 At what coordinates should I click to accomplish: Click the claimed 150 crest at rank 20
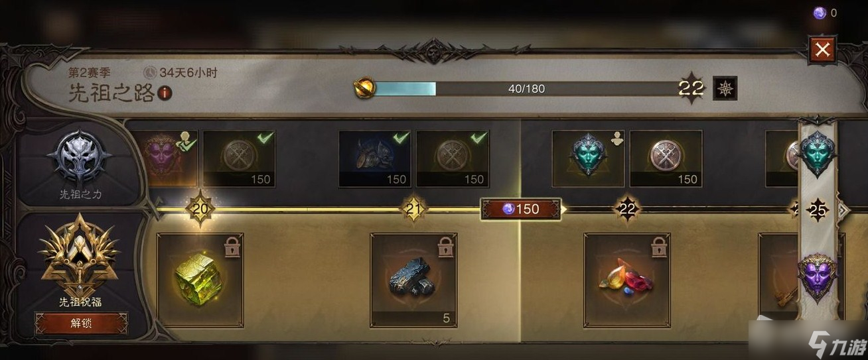(x=239, y=158)
